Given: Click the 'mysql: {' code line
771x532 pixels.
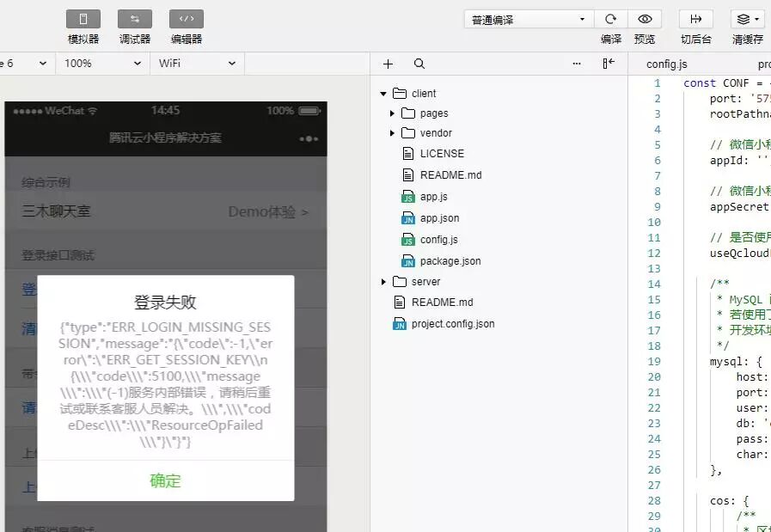Looking at the screenshot, I should (x=736, y=362).
